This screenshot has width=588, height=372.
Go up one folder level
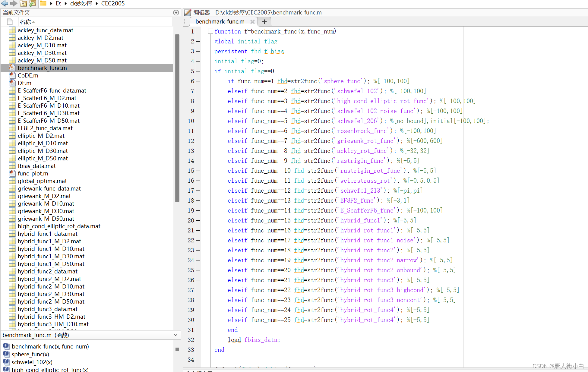pos(23,3)
